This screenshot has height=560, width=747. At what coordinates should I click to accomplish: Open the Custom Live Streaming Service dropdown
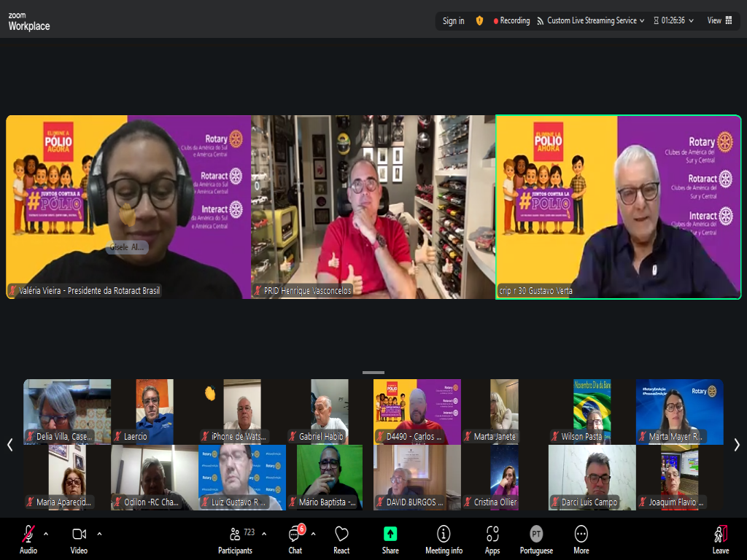591,20
